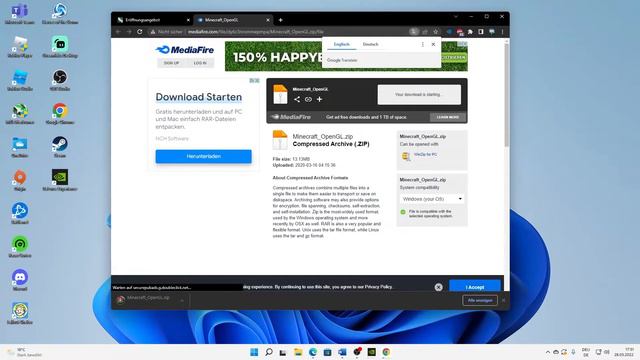Open the Streamlabs desktop icon
The image size is (640, 360).
(x=60, y=47)
